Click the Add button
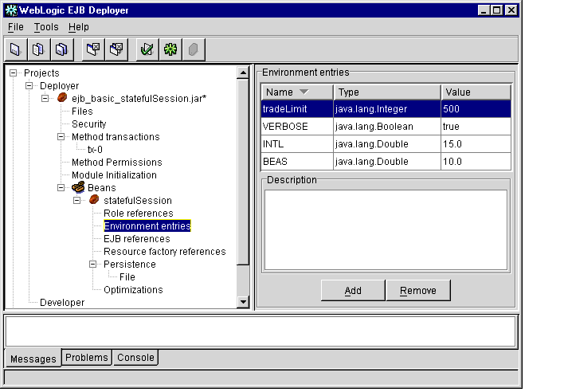This screenshot has height=392, width=568. [x=353, y=291]
